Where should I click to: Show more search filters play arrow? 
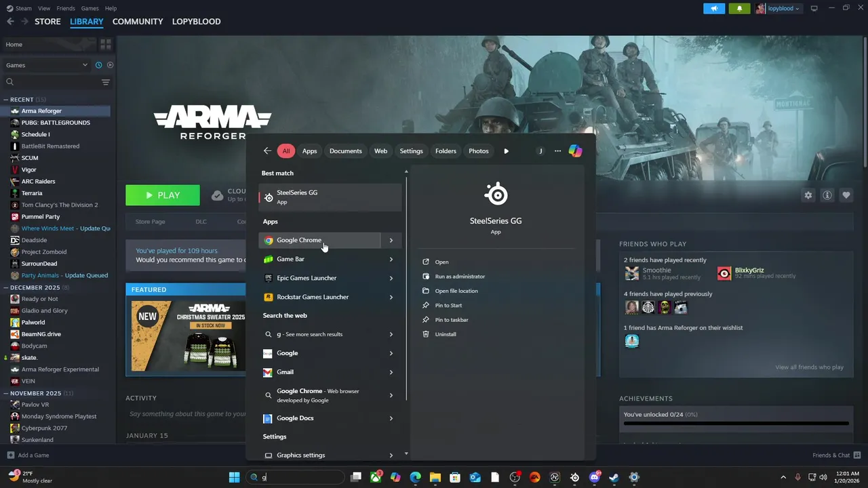tap(506, 151)
